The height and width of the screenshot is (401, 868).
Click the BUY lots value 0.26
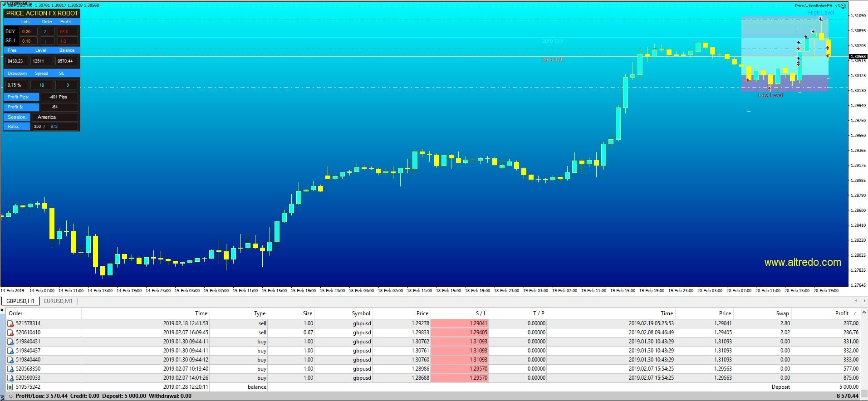[x=28, y=31]
